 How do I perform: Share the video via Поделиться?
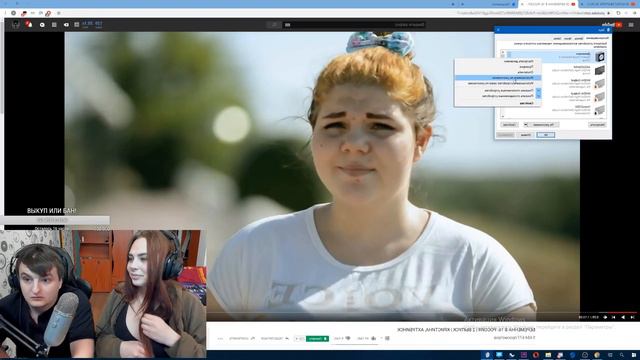coord(275,338)
